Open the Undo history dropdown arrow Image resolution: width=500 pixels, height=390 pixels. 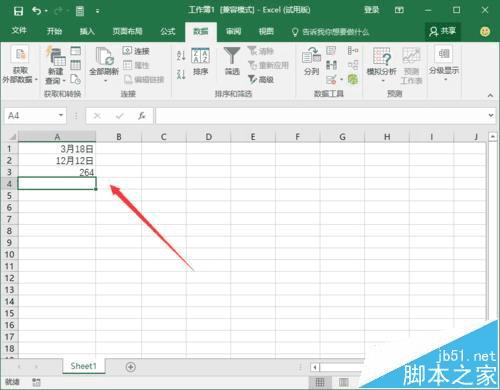(46, 11)
